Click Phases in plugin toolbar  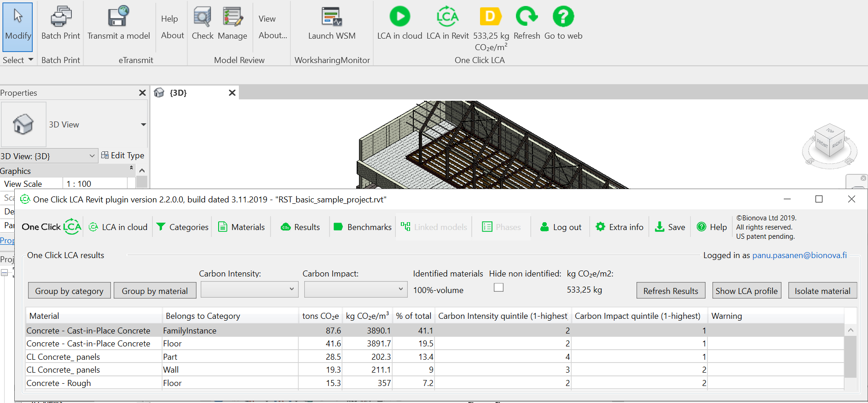pyautogui.click(x=501, y=227)
